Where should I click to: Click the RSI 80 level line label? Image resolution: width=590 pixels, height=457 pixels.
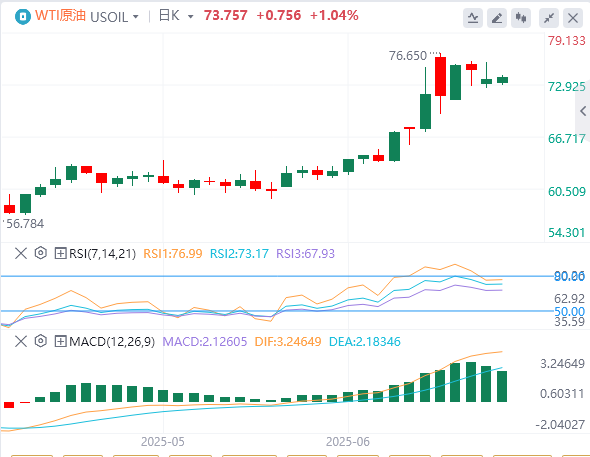click(569, 276)
